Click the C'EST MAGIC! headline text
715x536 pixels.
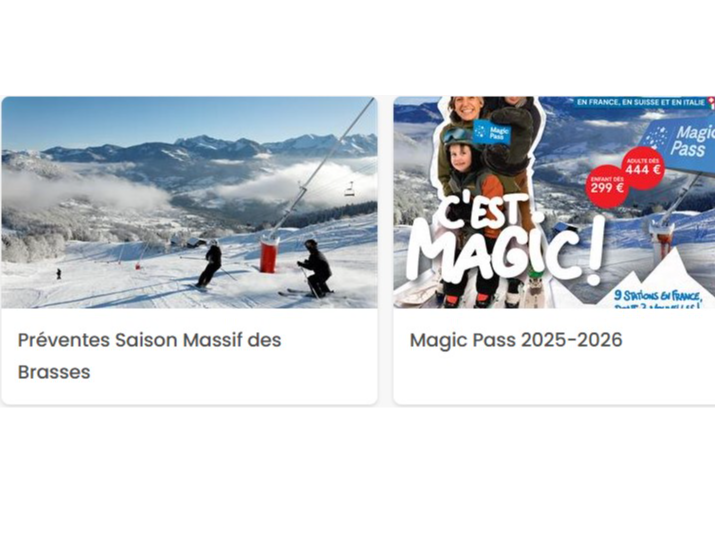click(506, 242)
